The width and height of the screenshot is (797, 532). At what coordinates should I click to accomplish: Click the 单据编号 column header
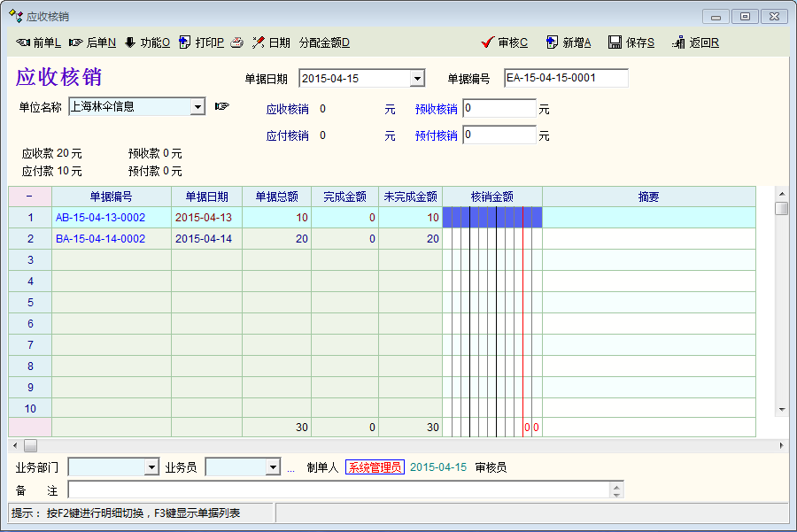pos(112,197)
